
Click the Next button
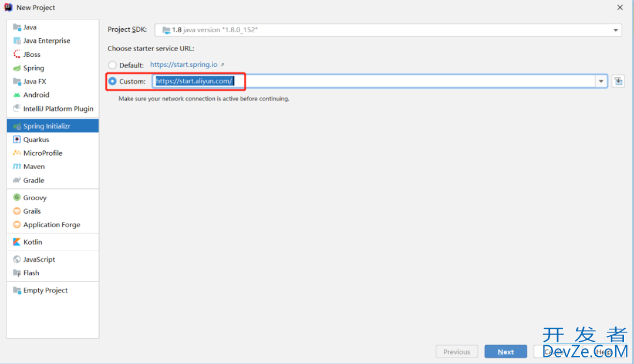coord(506,352)
